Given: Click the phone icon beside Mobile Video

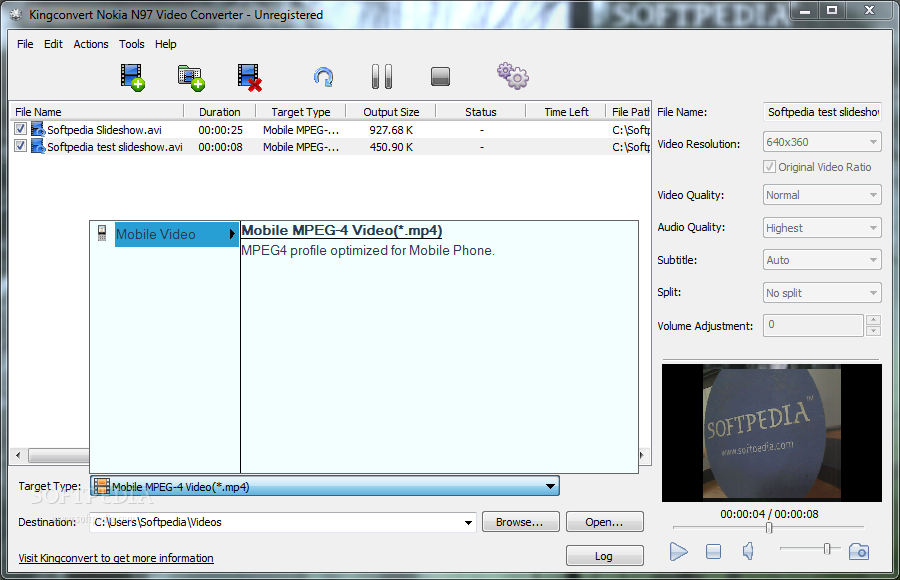Looking at the screenshot, I should click(102, 233).
